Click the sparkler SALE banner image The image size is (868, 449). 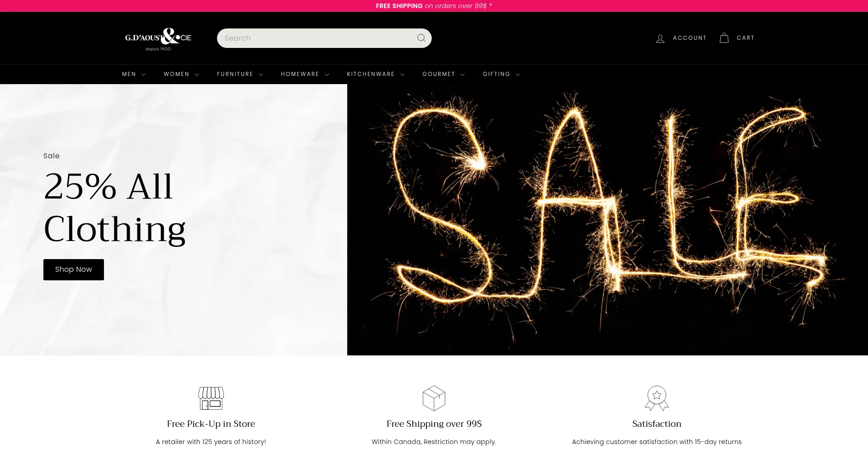pos(608,220)
